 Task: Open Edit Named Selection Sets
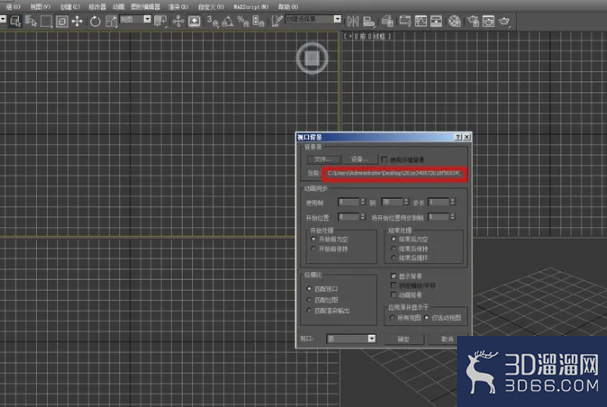[276, 21]
